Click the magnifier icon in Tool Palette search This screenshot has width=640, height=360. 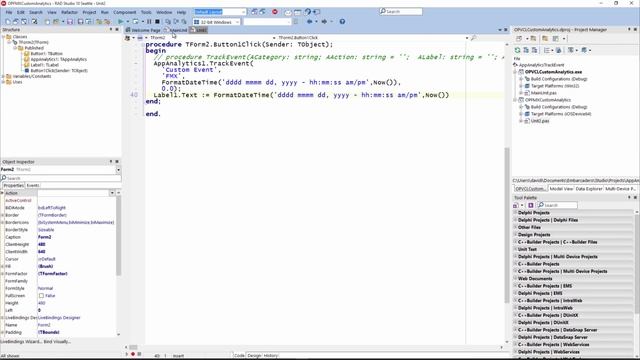point(541,205)
